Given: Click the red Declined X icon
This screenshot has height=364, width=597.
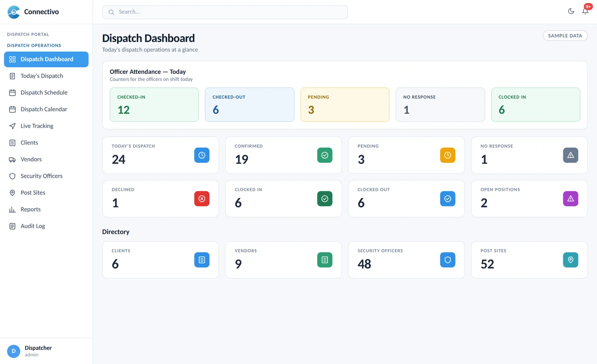Looking at the screenshot, I should click(202, 199).
